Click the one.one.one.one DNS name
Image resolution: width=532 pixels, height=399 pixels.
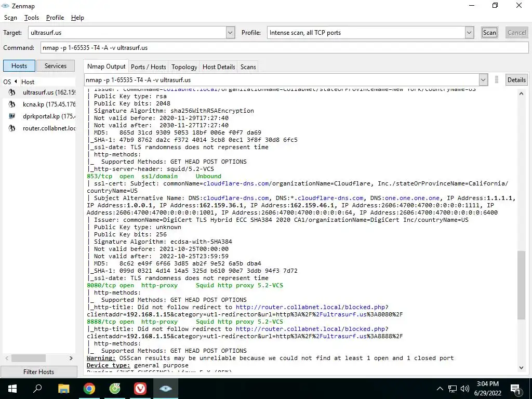click(x=412, y=198)
